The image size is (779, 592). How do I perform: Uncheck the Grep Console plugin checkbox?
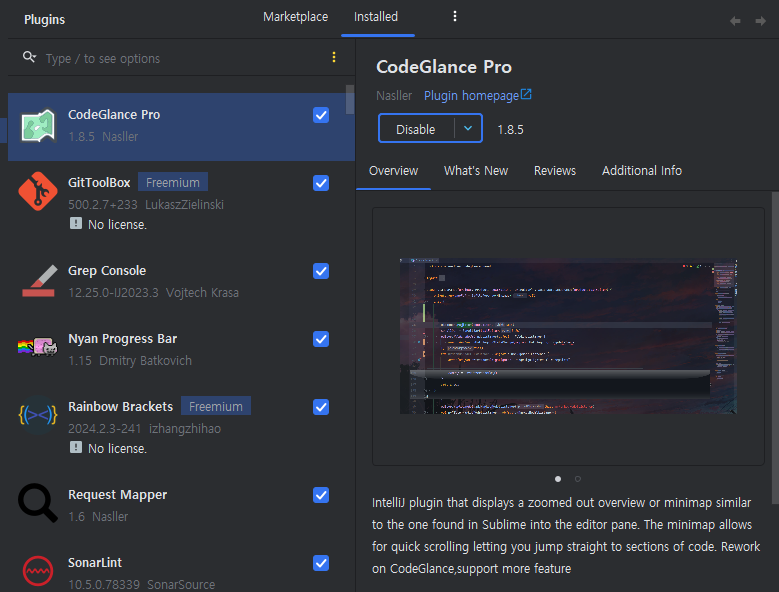point(321,271)
